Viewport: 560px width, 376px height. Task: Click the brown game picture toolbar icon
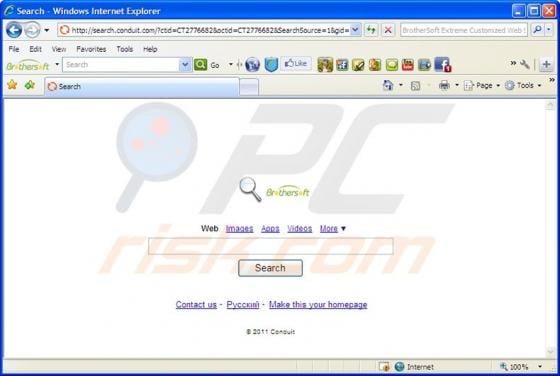coord(325,65)
